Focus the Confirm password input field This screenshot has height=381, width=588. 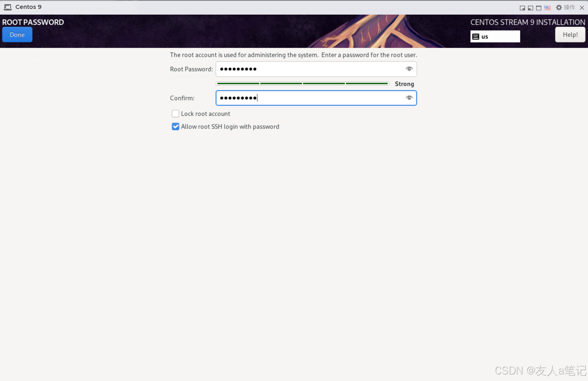[x=316, y=98]
